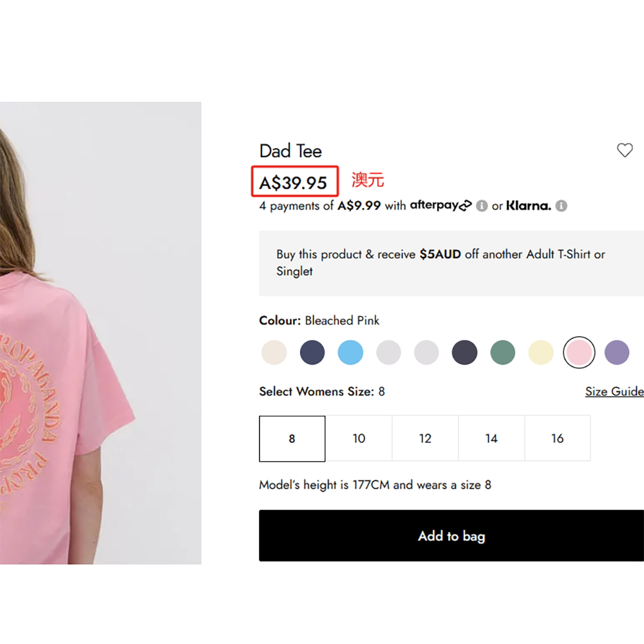Select the cream colour swatch
Viewport: 644px width, 644px height.
(274, 353)
